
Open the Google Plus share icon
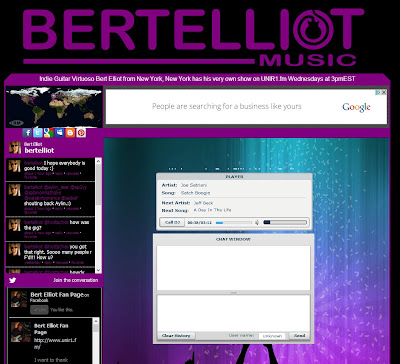coord(49,133)
